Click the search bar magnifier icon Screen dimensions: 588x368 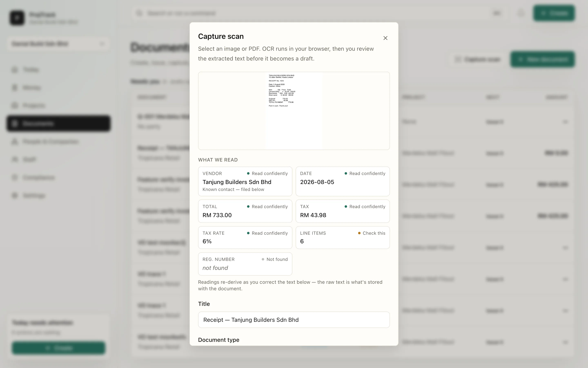pos(139,13)
